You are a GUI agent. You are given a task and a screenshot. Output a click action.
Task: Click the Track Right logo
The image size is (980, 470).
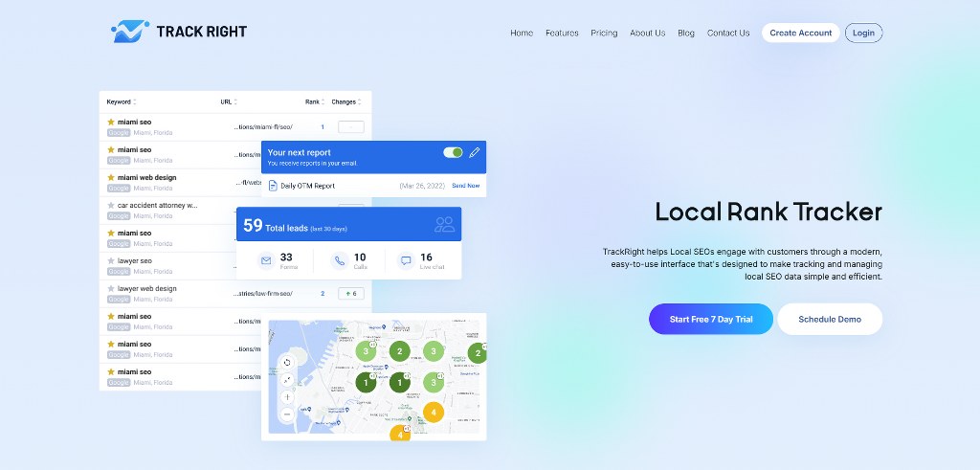(x=179, y=32)
